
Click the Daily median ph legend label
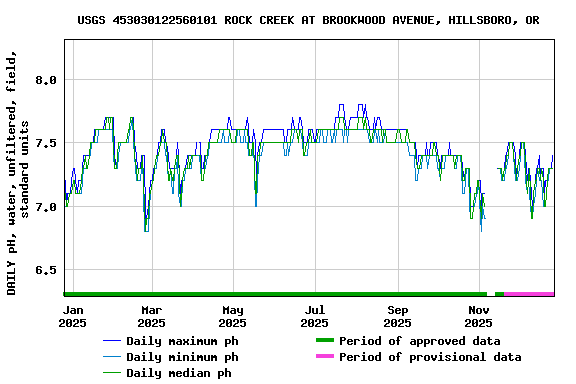(179, 373)
